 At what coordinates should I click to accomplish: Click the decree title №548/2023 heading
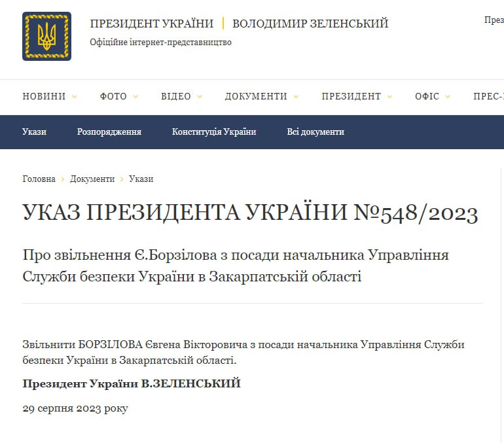250,213
